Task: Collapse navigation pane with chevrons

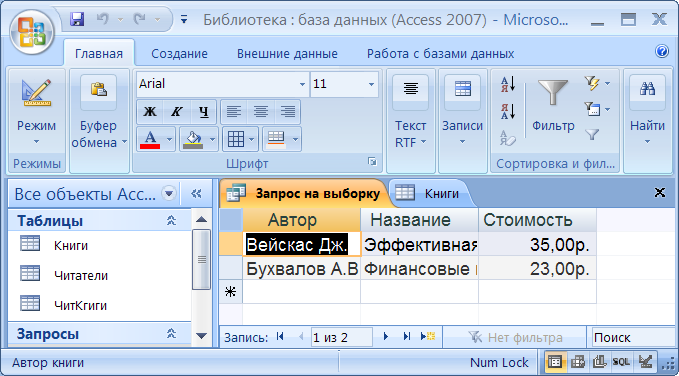Action: pyautogui.click(x=196, y=194)
